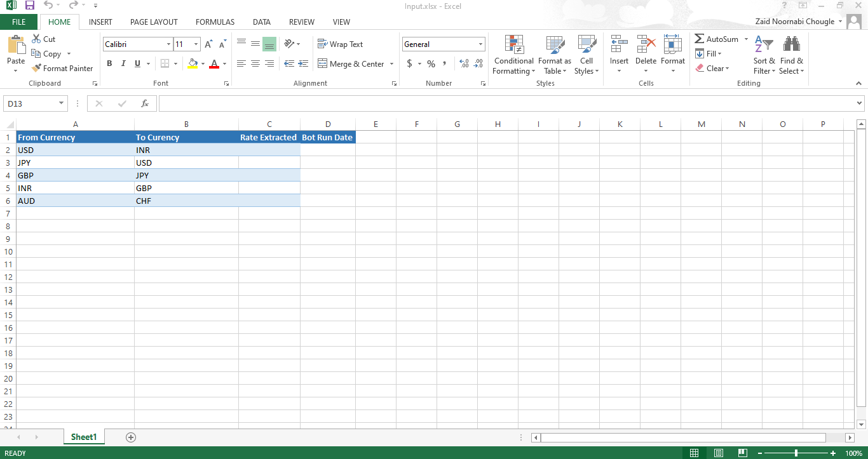This screenshot has height=459, width=868.
Task: Adjust the zoom slider in status bar
Action: pyautogui.click(x=796, y=453)
